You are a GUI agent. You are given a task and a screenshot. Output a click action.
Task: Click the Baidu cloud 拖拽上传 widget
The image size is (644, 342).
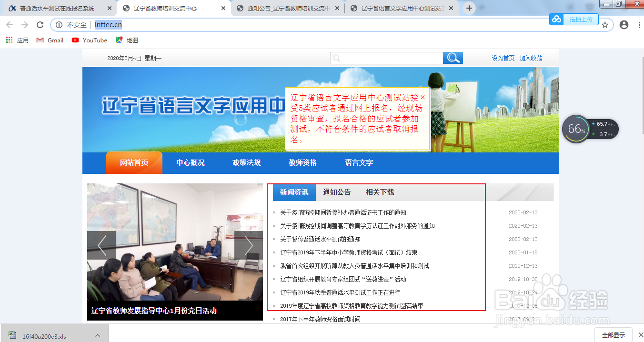574,19
